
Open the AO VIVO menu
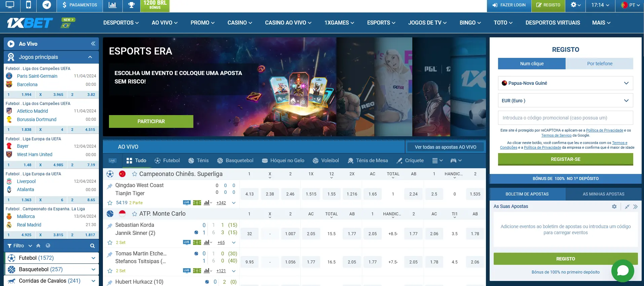[x=164, y=23]
